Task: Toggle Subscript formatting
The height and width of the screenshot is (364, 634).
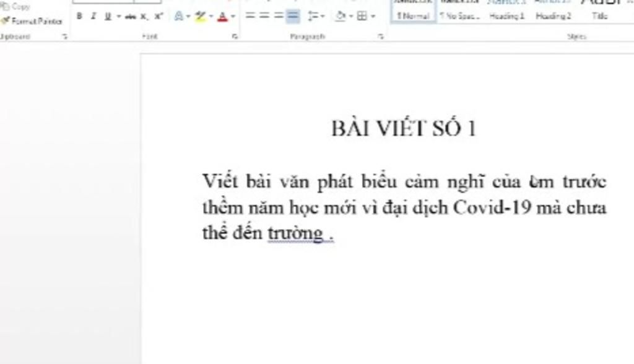Action: pos(144,17)
